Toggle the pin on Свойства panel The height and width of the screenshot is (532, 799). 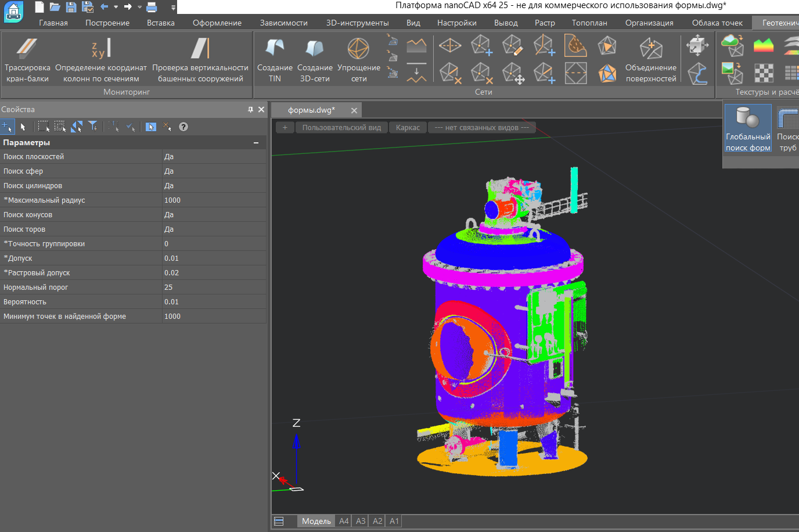coord(251,109)
